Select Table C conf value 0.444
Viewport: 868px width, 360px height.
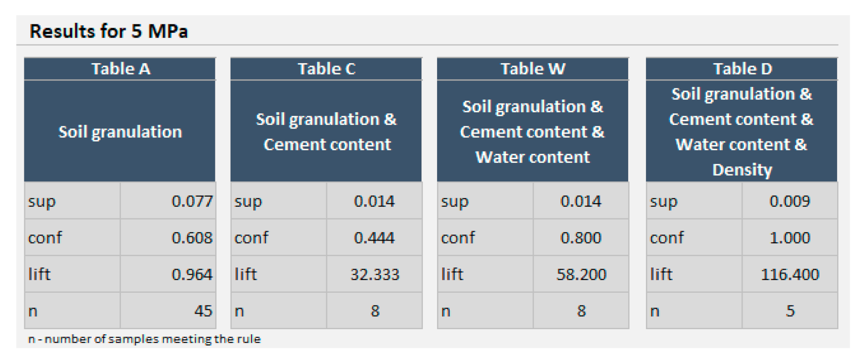pos(374,238)
